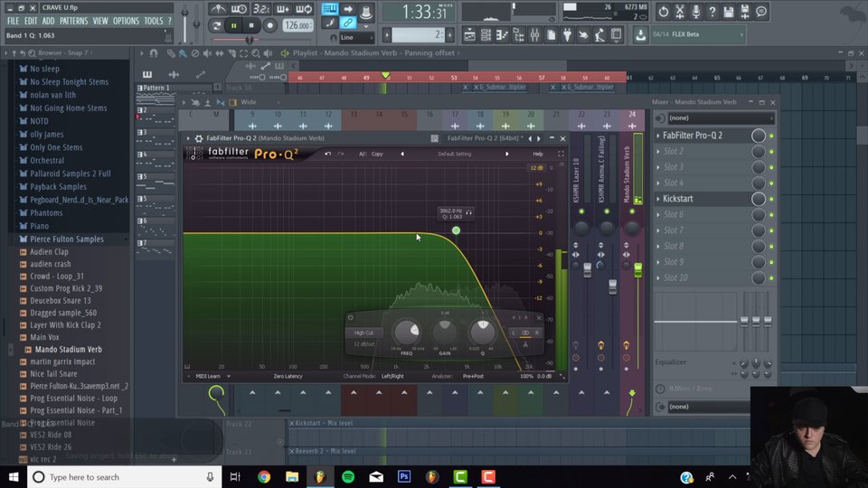Select Pattern 1 in playlist picker
This screenshot has height=488, width=868.
pos(157,88)
